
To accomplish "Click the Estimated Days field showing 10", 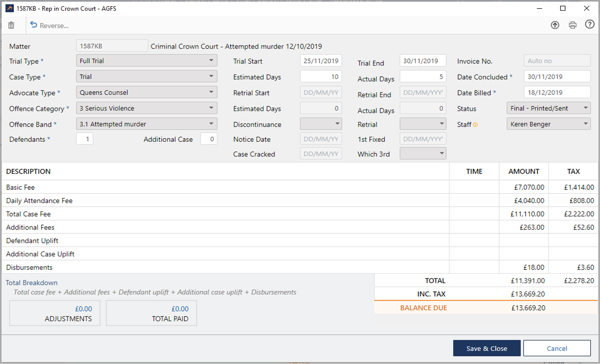I will (321, 77).
